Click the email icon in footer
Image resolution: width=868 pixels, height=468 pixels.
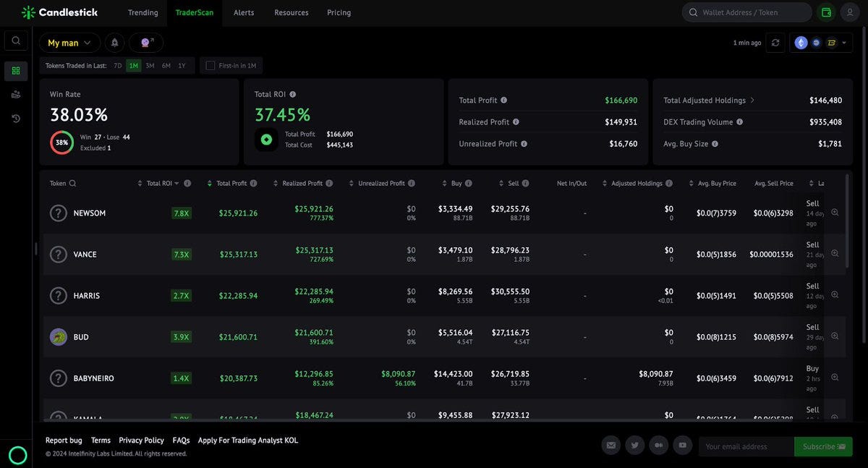point(611,446)
